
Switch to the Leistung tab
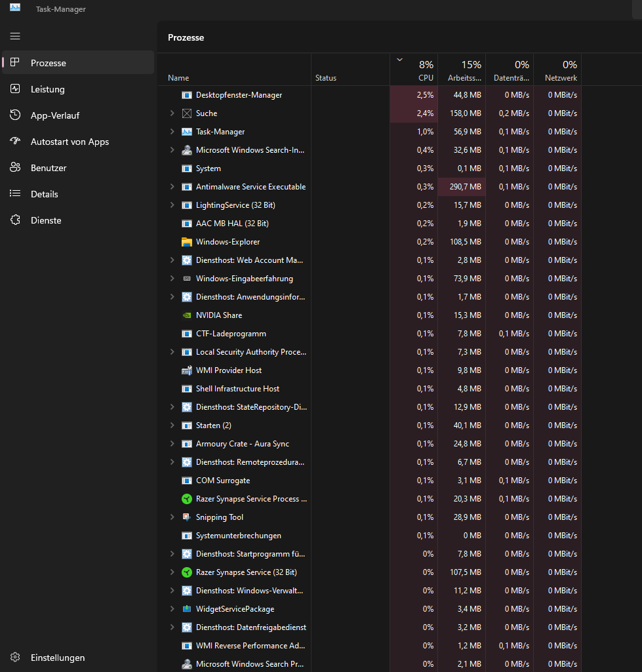click(x=78, y=89)
